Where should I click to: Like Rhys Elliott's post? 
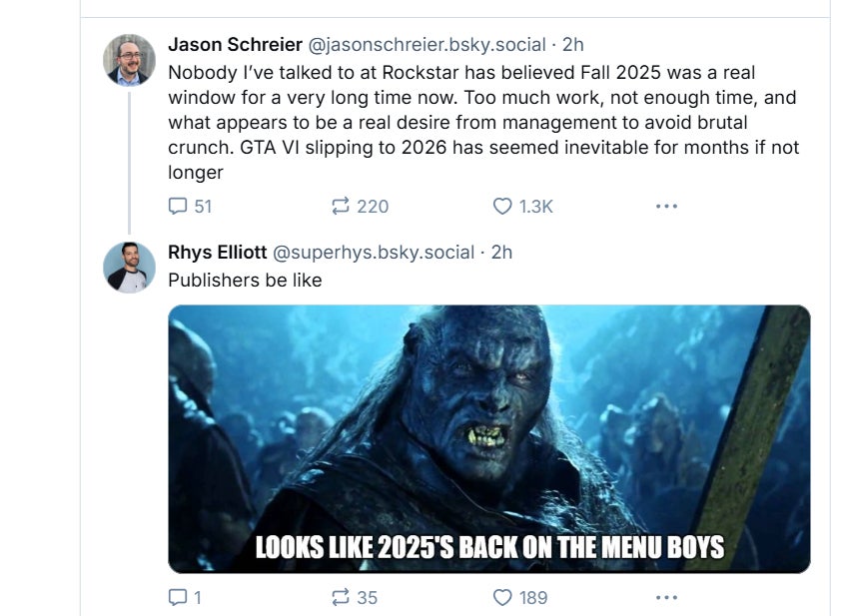pos(503,597)
